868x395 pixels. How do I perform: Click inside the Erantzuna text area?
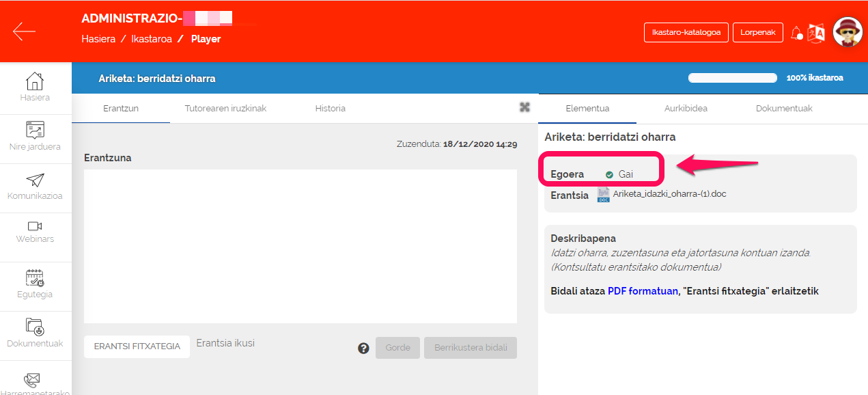300,246
